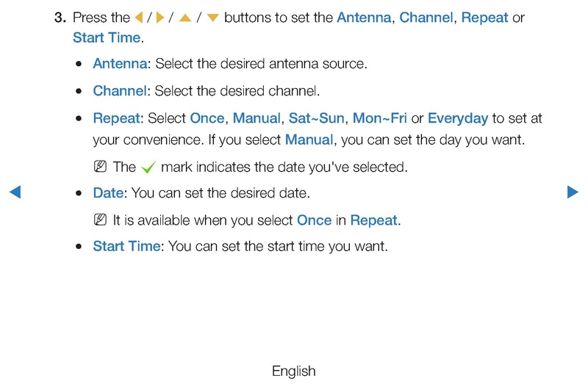The height and width of the screenshot is (384, 588).
Task: Click Start Time in step 3 sentence
Action: (107, 38)
